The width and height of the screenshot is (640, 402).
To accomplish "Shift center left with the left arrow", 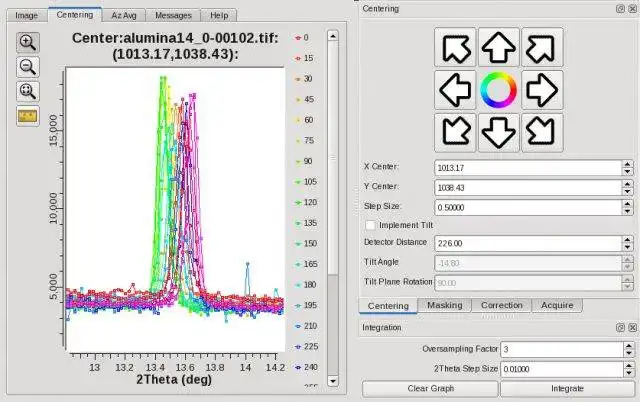I will pyautogui.click(x=455, y=90).
